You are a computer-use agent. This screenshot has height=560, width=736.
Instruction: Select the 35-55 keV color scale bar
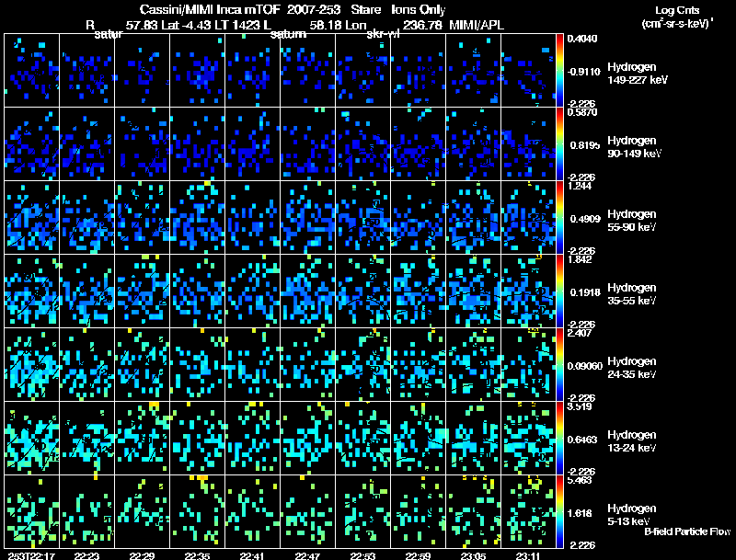pos(559,291)
